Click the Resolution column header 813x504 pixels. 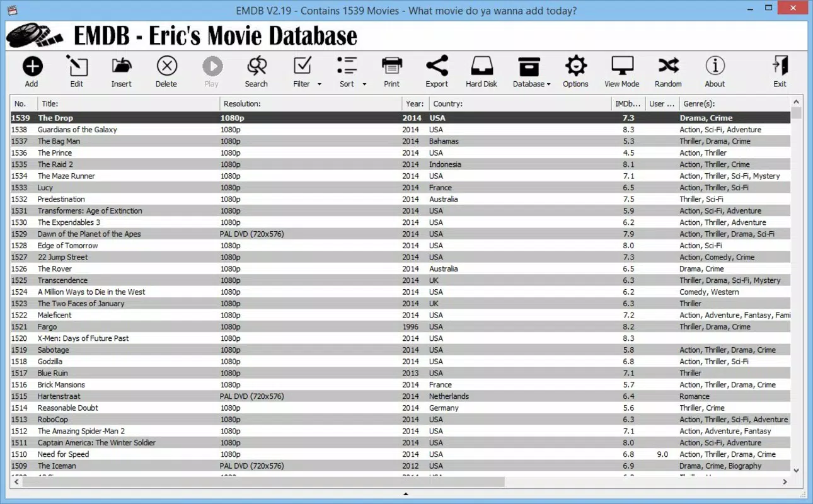(311, 104)
